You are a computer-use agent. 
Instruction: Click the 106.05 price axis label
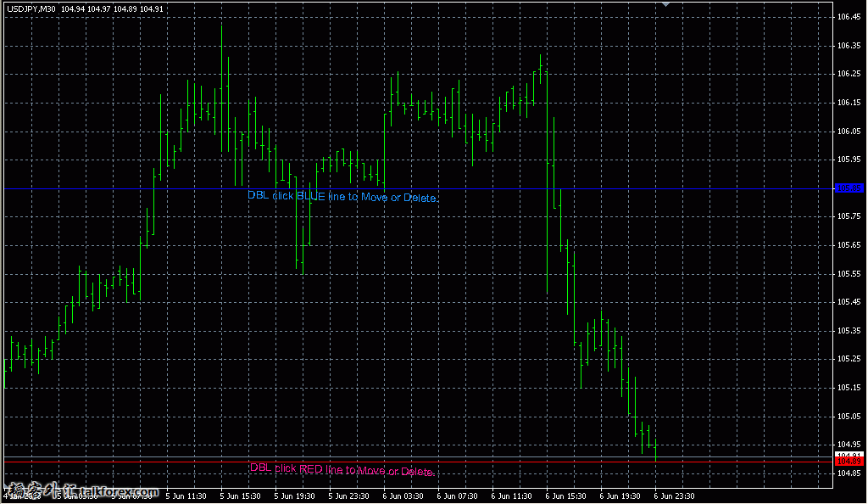pos(849,132)
